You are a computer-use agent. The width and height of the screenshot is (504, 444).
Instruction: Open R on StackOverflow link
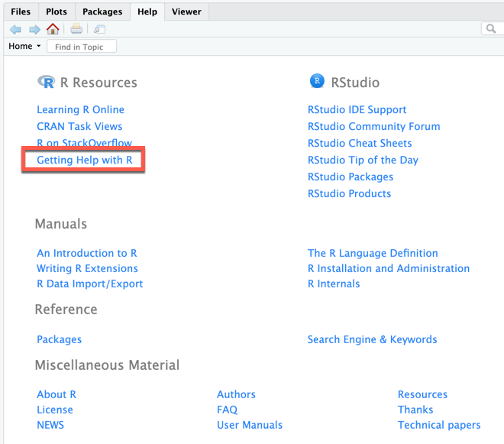click(84, 143)
